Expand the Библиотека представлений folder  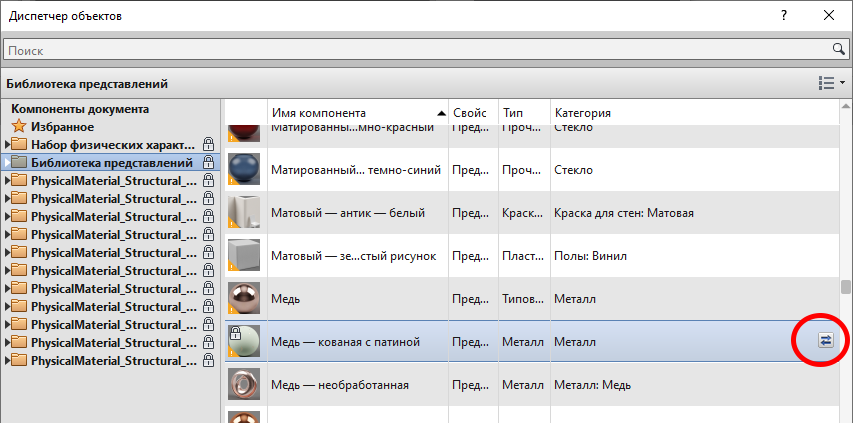7,163
